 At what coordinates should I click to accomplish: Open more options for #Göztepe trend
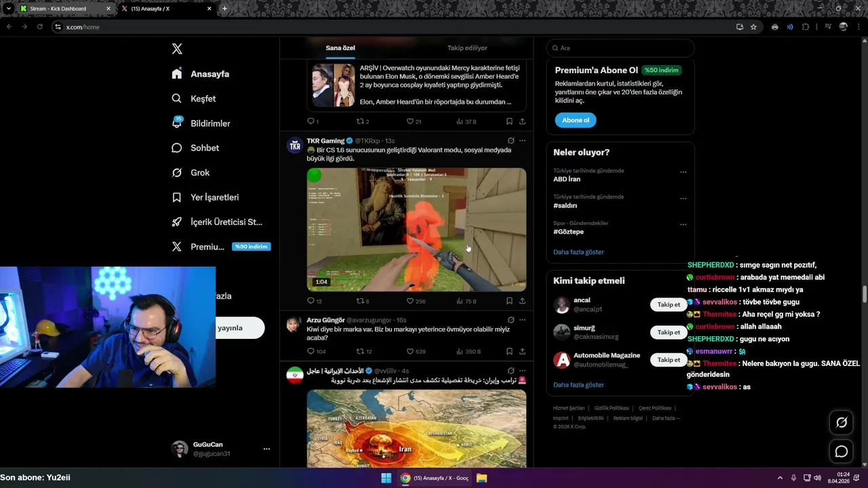click(x=683, y=224)
